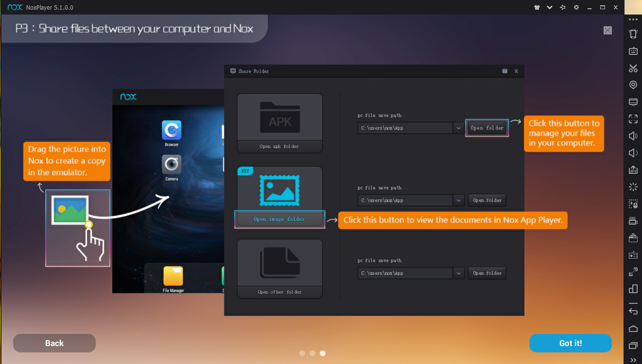The height and width of the screenshot is (364, 642).
Task: Close the tutorial overlay with the X
Action: tap(607, 30)
